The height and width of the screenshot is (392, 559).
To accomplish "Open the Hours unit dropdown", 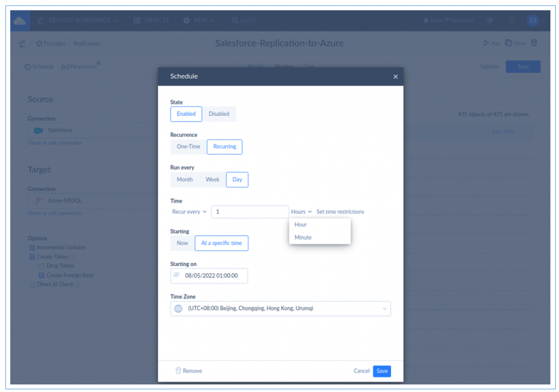I will tap(301, 212).
